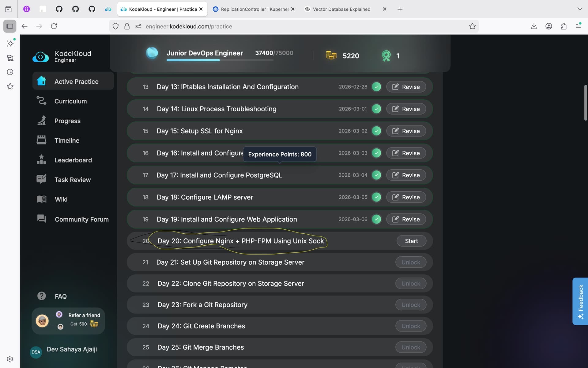The image size is (588, 368).
Task: Expand the list-all-tabs chevron
Action: pyautogui.click(x=579, y=9)
